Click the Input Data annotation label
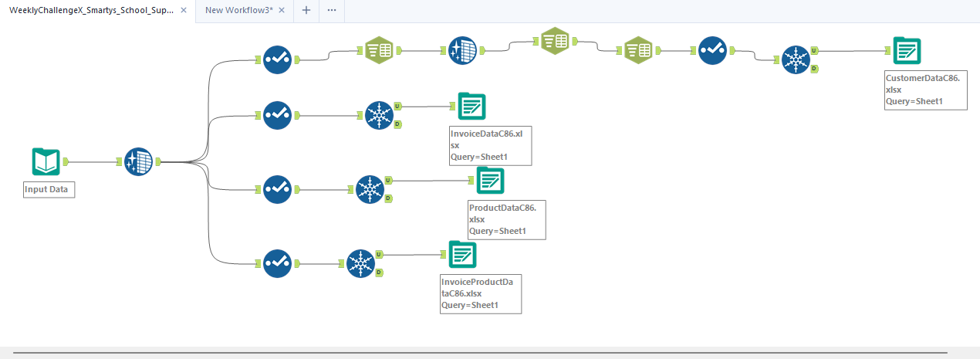 pos(49,190)
